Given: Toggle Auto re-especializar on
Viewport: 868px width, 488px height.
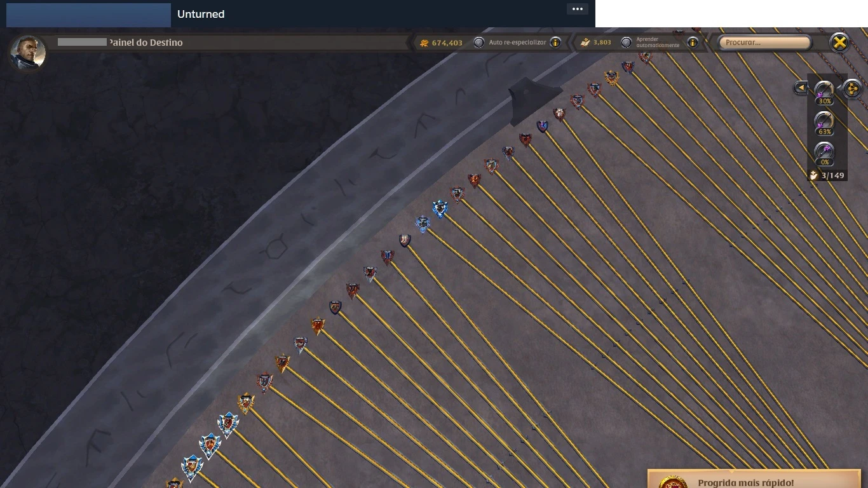Looking at the screenshot, I should click(x=479, y=43).
